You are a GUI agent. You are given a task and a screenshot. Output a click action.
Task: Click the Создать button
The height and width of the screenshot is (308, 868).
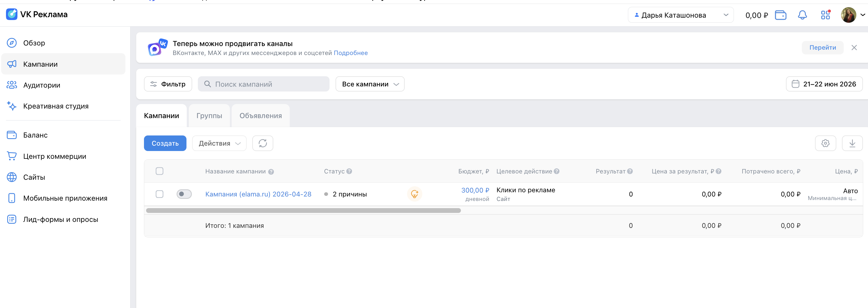[x=165, y=144]
